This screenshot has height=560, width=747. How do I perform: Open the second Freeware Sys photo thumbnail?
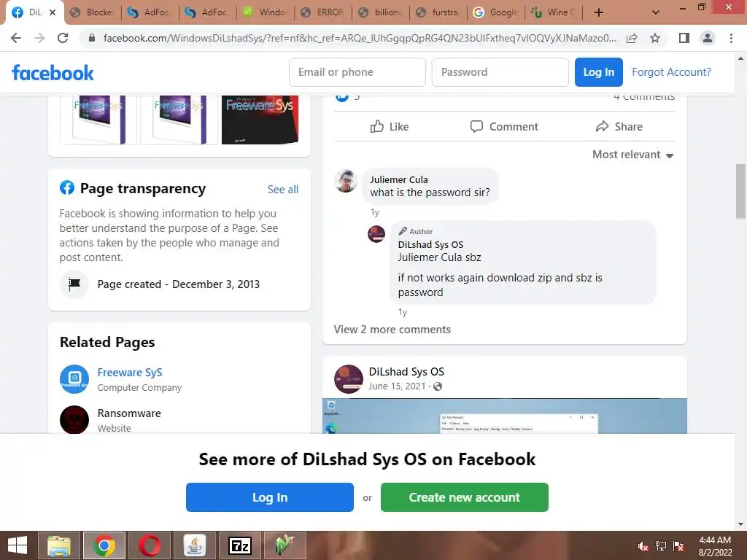click(x=179, y=120)
